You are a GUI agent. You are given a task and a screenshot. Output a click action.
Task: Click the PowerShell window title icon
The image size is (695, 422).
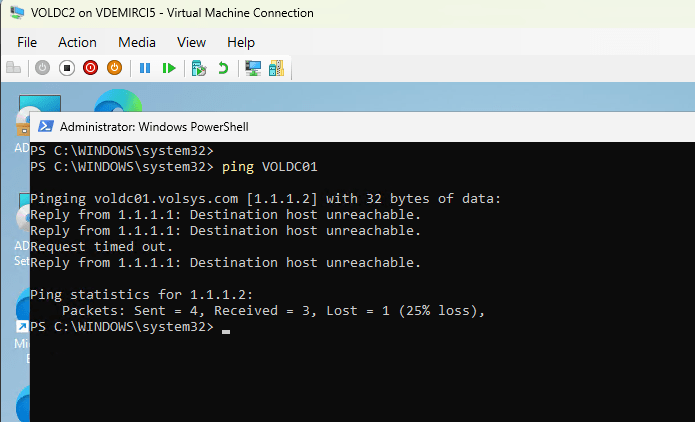46,127
